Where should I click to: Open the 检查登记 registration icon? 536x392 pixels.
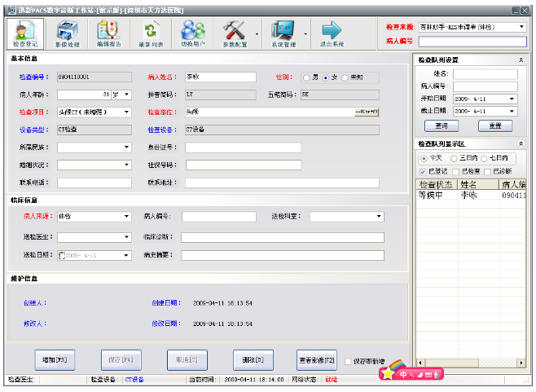25,33
